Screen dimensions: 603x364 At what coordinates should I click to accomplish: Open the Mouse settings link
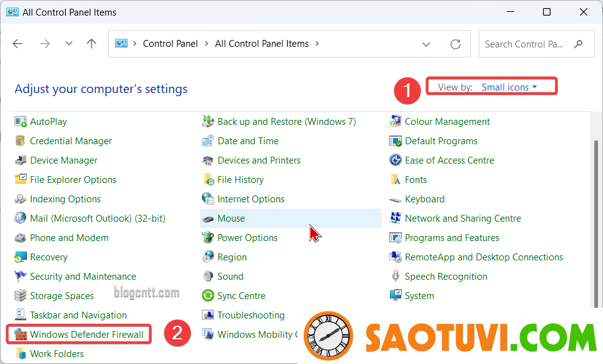[x=231, y=219]
